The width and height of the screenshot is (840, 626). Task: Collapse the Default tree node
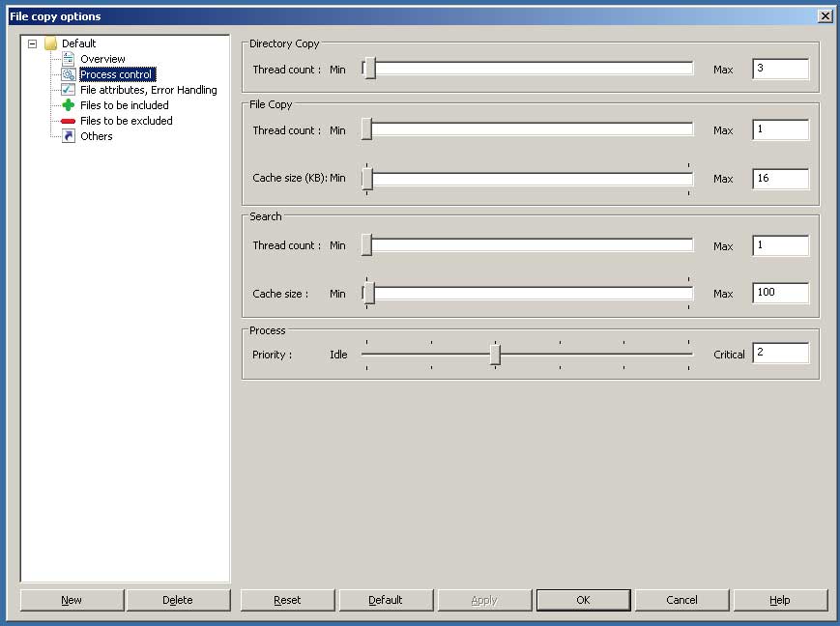32,43
